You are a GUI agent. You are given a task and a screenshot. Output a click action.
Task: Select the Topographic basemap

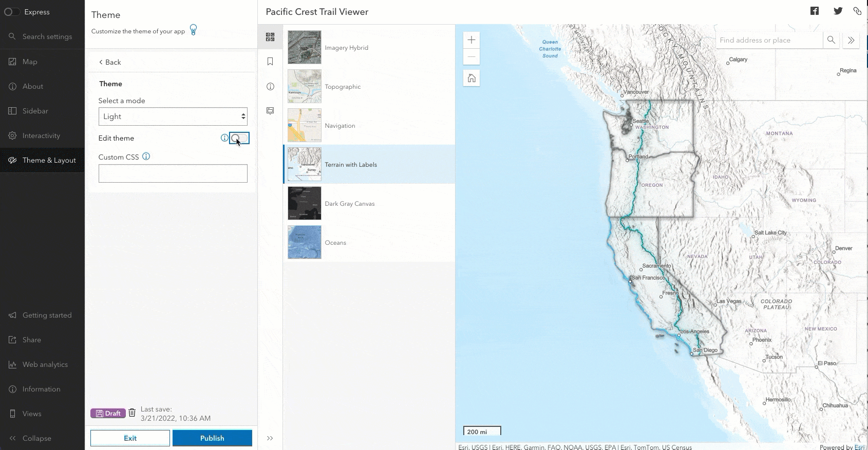(x=369, y=87)
